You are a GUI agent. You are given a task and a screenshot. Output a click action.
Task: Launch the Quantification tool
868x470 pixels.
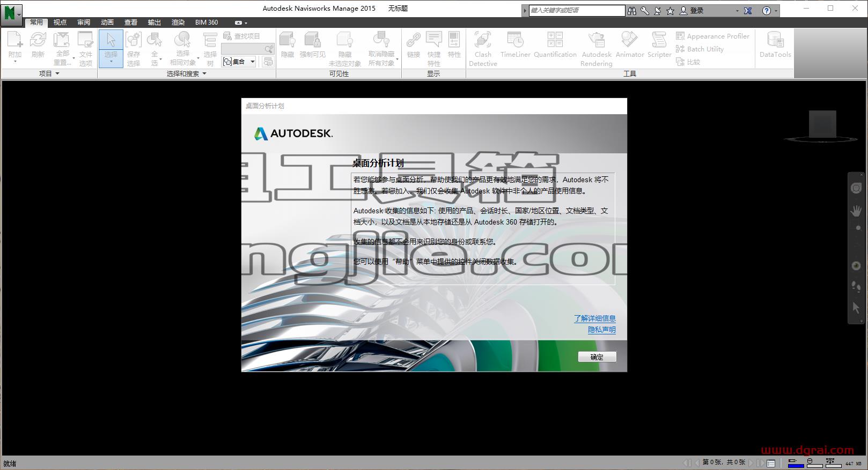click(x=555, y=44)
